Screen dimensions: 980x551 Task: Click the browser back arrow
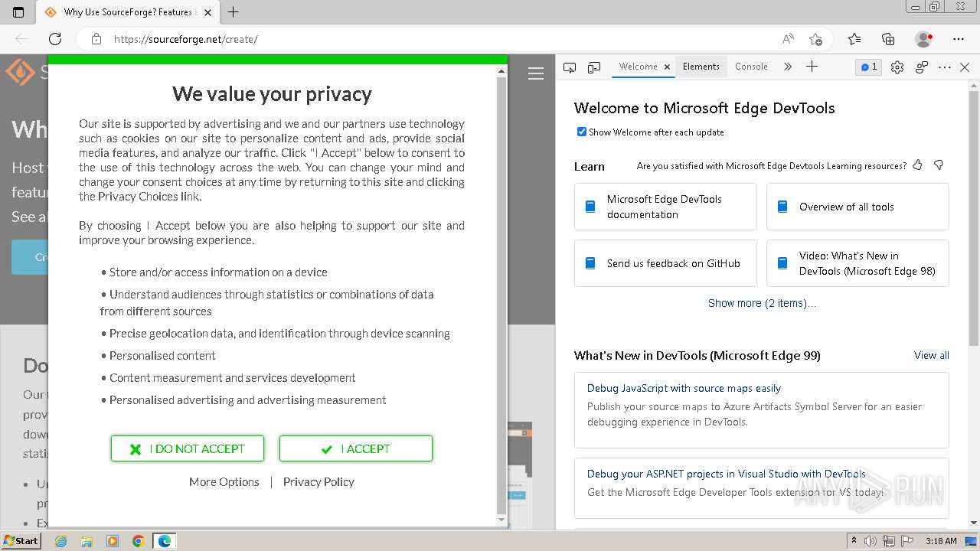pyautogui.click(x=21, y=39)
